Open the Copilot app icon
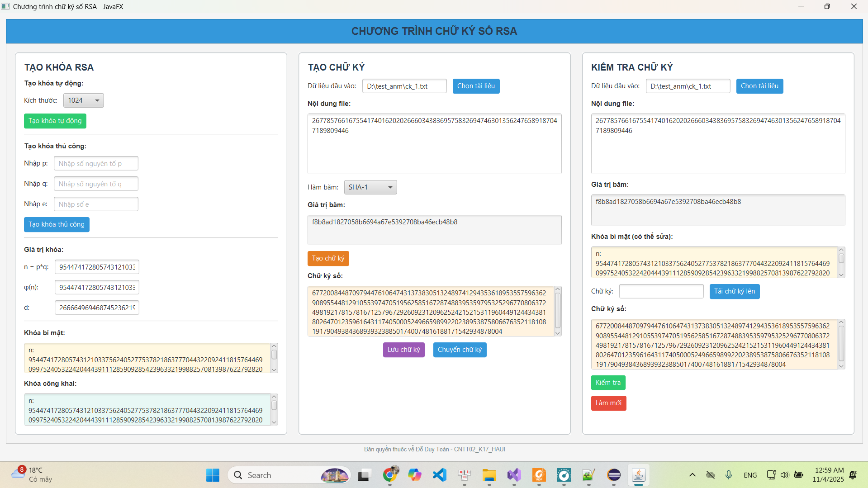Image resolution: width=868 pixels, height=488 pixels. [414, 475]
